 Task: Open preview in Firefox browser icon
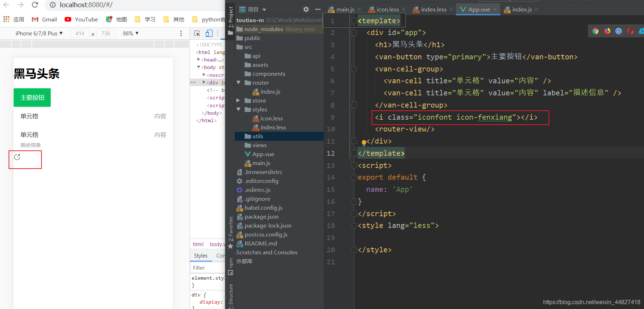coord(607,31)
